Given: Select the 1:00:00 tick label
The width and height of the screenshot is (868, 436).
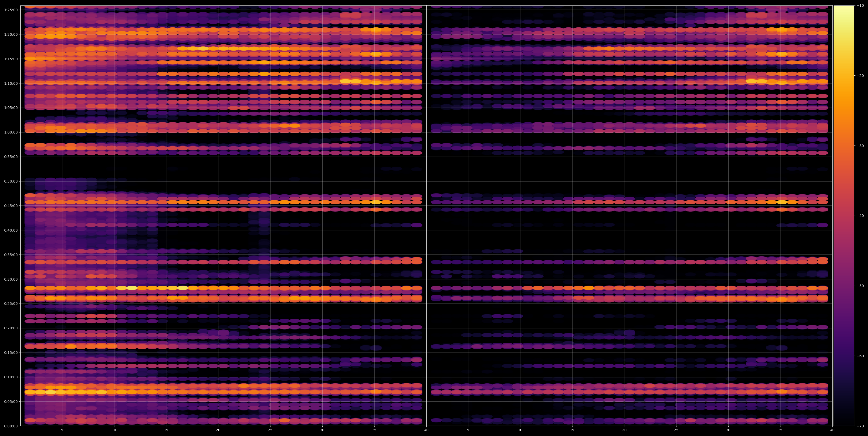Looking at the screenshot, I should point(11,132).
